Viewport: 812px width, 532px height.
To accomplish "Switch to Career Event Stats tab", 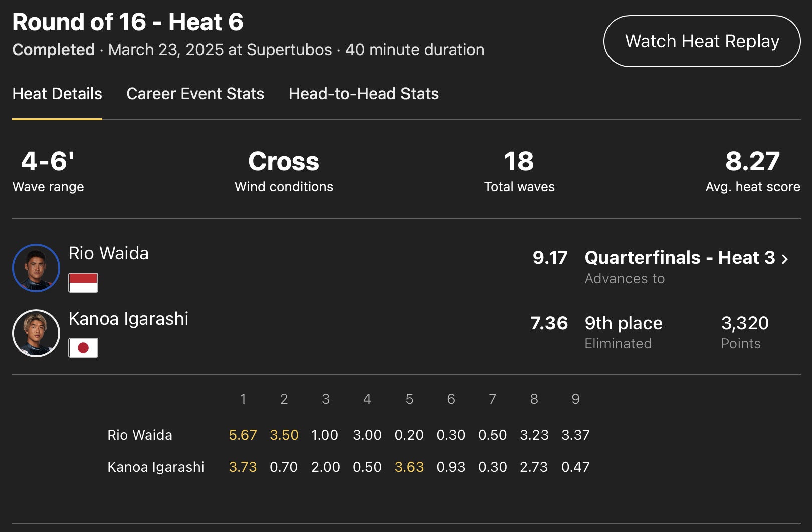I will (195, 94).
